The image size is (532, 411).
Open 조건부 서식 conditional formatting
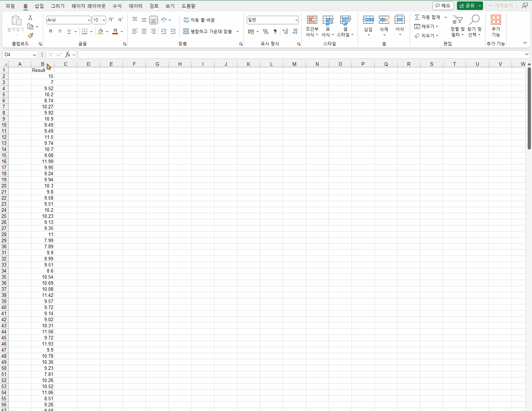point(312,26)
